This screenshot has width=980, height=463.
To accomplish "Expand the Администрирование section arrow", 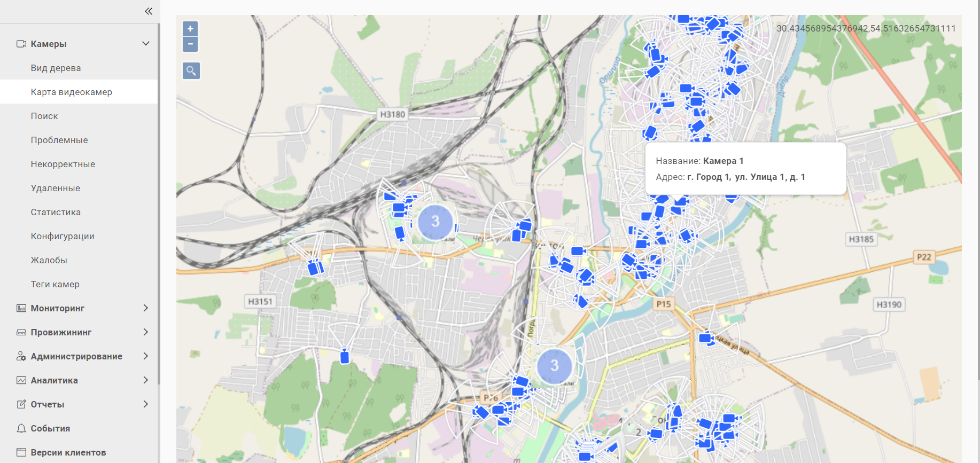I will [x=146, y=356].
